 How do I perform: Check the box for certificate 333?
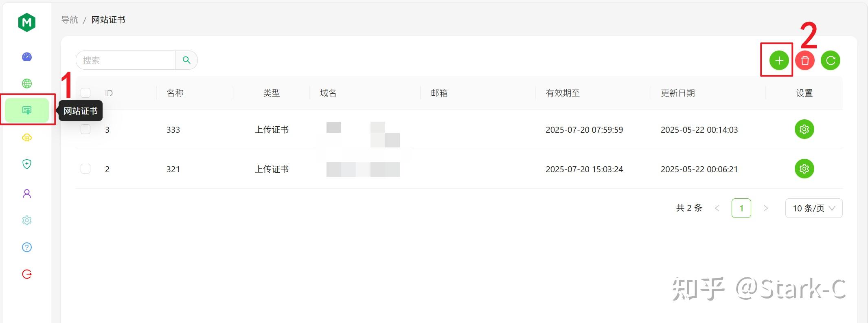tap(85, 130)
